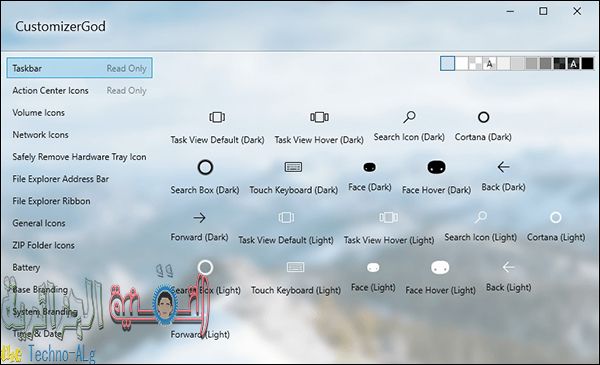The image size is (600, 365).
Task: Select the Task View Hover (Dark) icon
Action: pyautogui.click(x=320, y=117)
